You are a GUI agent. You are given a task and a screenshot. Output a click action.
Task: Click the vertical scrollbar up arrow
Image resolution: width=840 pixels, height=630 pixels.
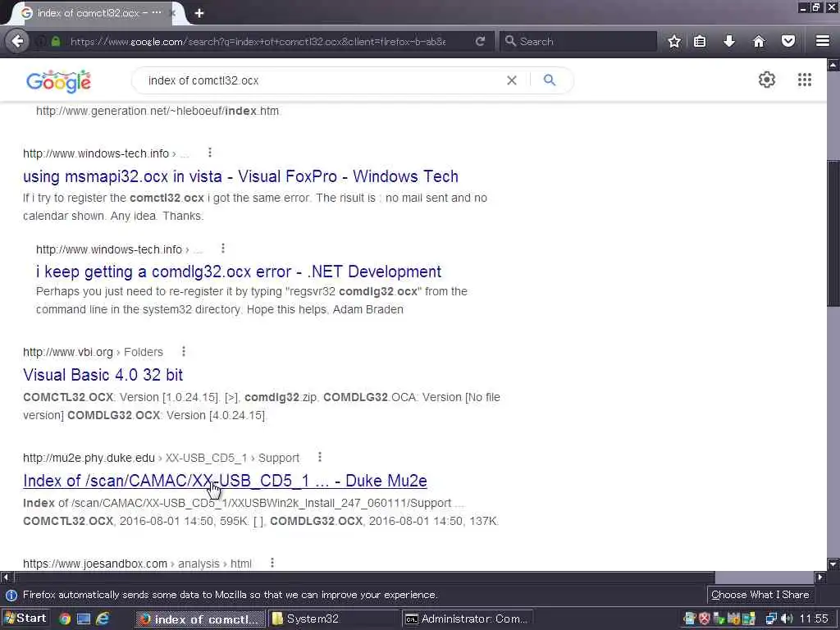pyautogui.click(x=833, y=66)
